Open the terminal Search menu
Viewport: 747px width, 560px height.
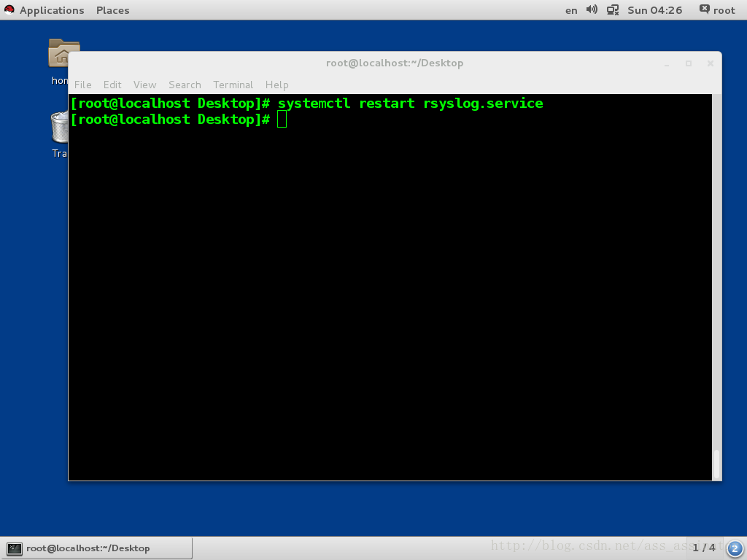[x=185, y=85]
